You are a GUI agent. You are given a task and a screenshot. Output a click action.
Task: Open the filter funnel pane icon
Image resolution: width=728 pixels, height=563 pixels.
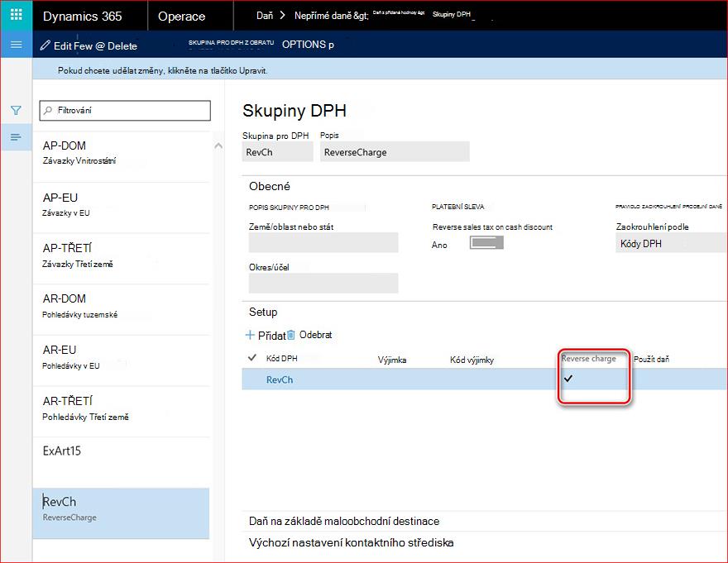[17, 111]
